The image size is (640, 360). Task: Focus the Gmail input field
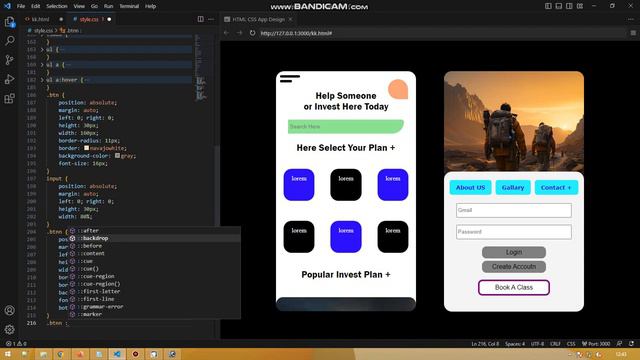(513, 210)
